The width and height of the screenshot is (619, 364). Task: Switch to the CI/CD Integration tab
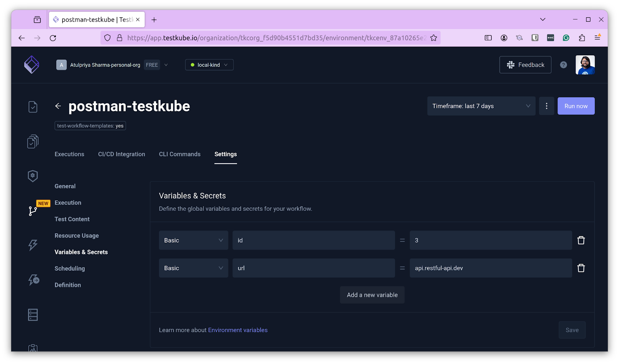click(x=121, y=154)
